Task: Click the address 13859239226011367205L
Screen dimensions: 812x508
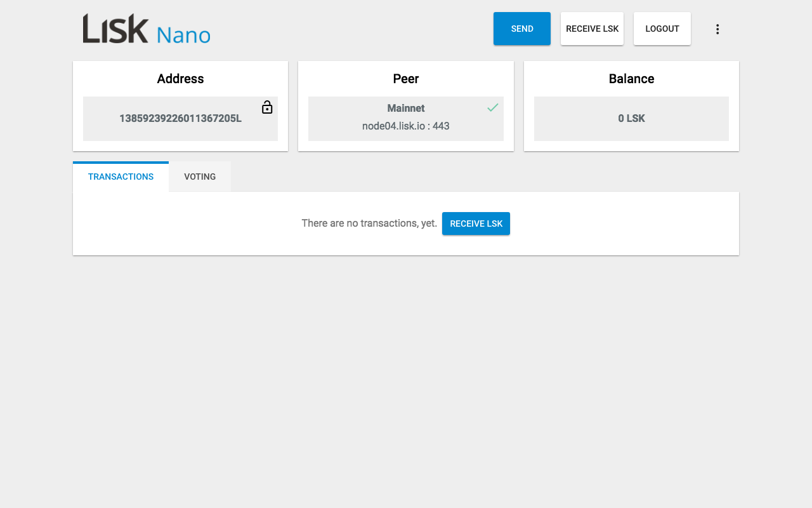Action: coord(181,118)
